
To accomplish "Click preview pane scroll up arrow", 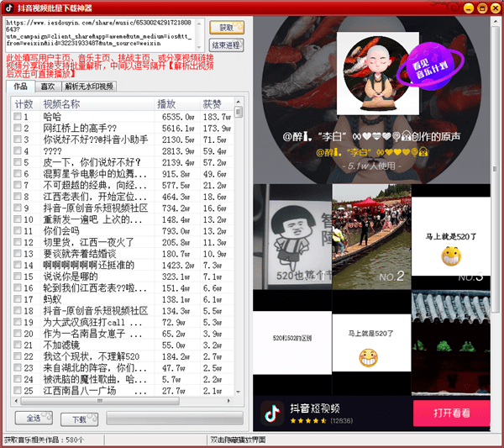I will (495, 22).
